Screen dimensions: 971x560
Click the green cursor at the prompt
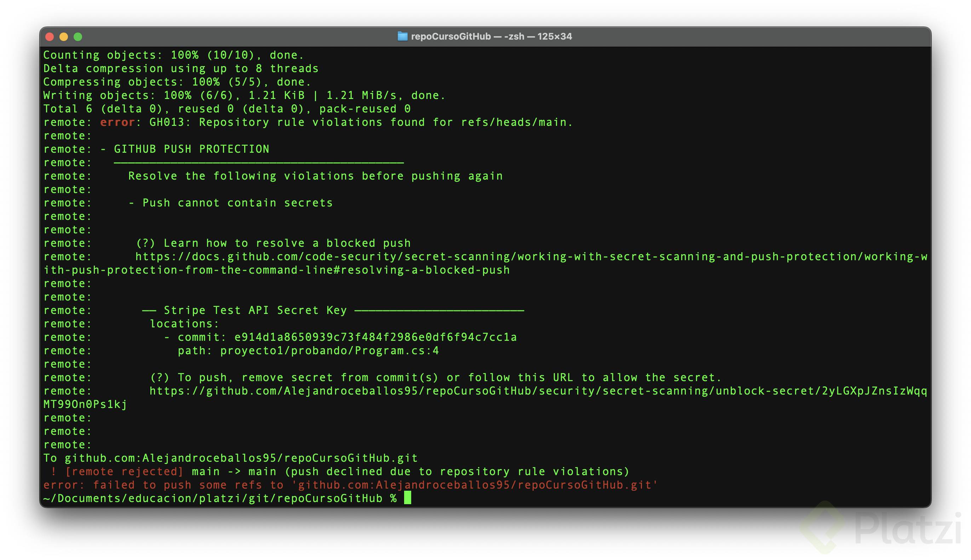pyautogui.click(x=408, y=498)
